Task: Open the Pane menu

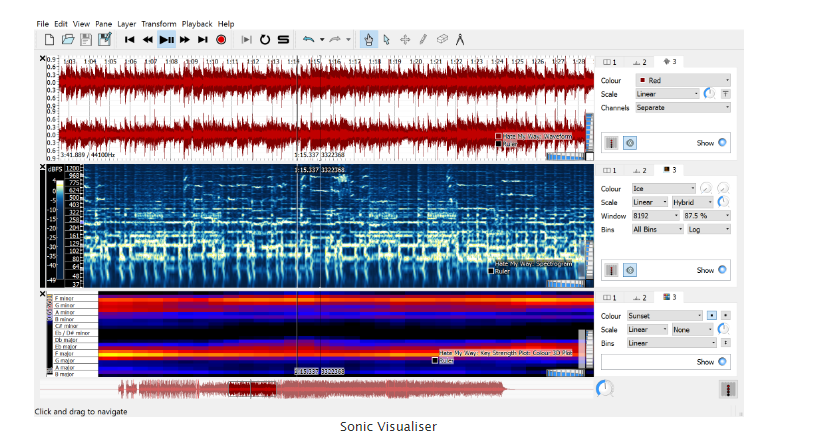Action: 103,24
